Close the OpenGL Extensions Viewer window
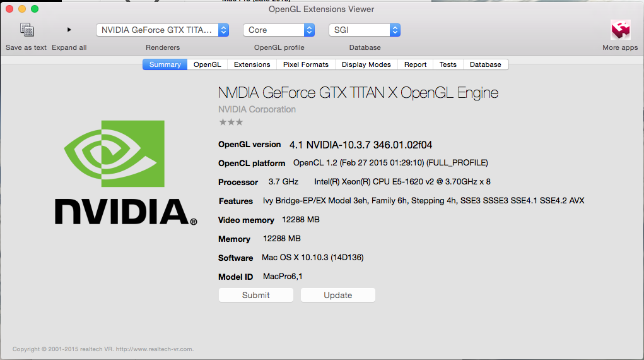Screen dimensions: 644x360 coord(9,9)
